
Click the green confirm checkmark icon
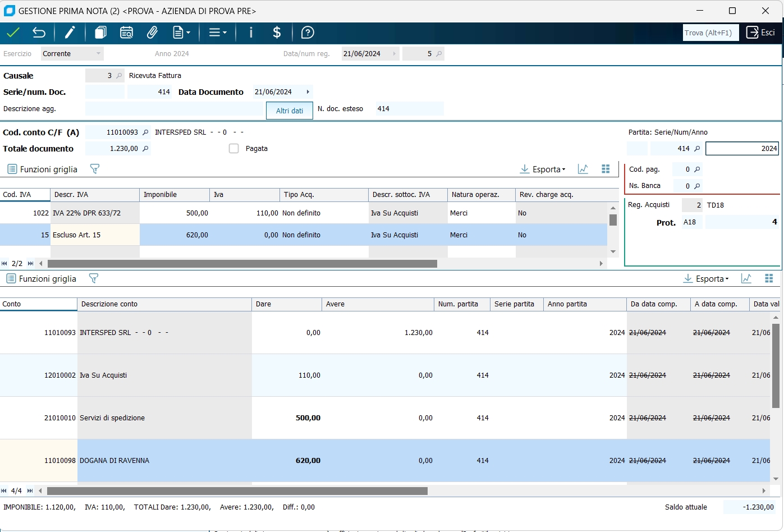pos(13,33)
